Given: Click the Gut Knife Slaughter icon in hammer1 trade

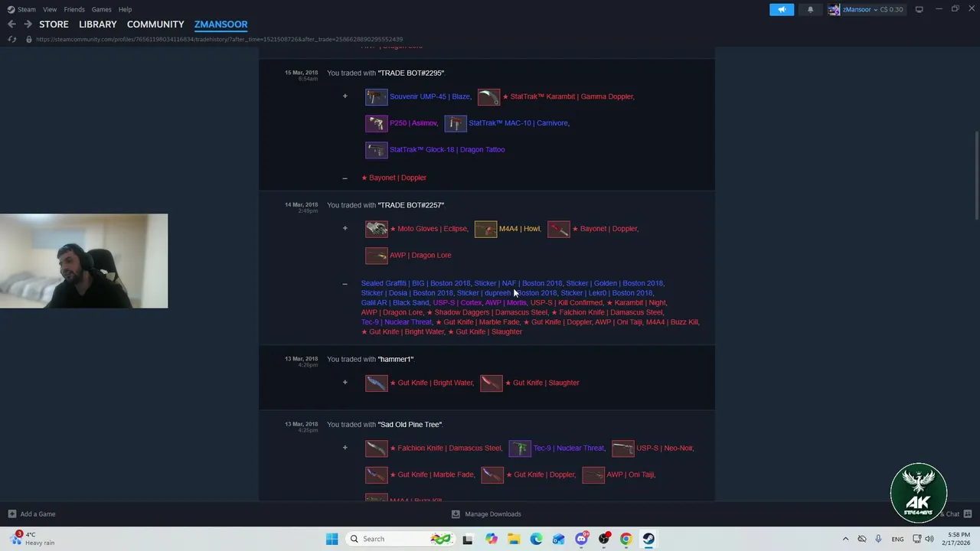Looking at the screenshot, I should tap(491, 383).
